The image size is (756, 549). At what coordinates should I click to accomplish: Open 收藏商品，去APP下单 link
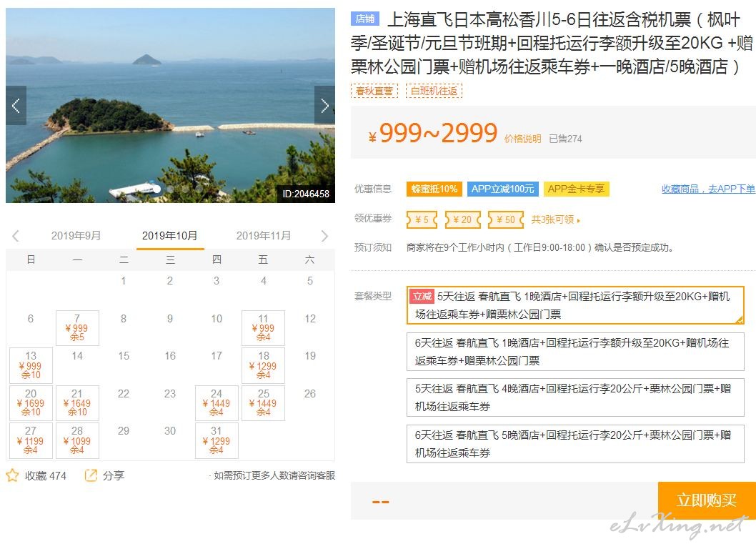[708, 189]
